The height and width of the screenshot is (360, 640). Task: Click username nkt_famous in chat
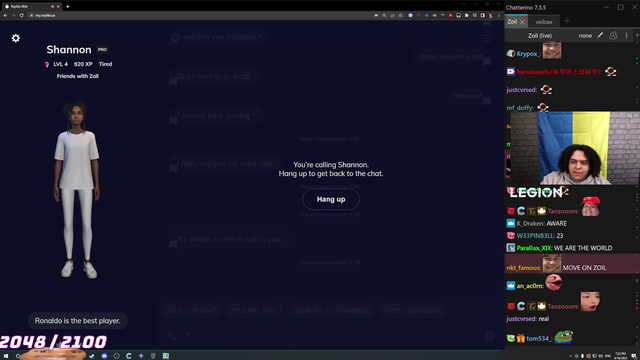[x=524, y=268]
